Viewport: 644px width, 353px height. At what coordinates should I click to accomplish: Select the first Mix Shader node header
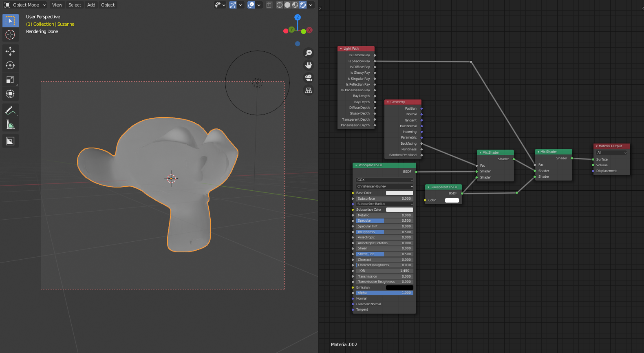pos(495,152)
